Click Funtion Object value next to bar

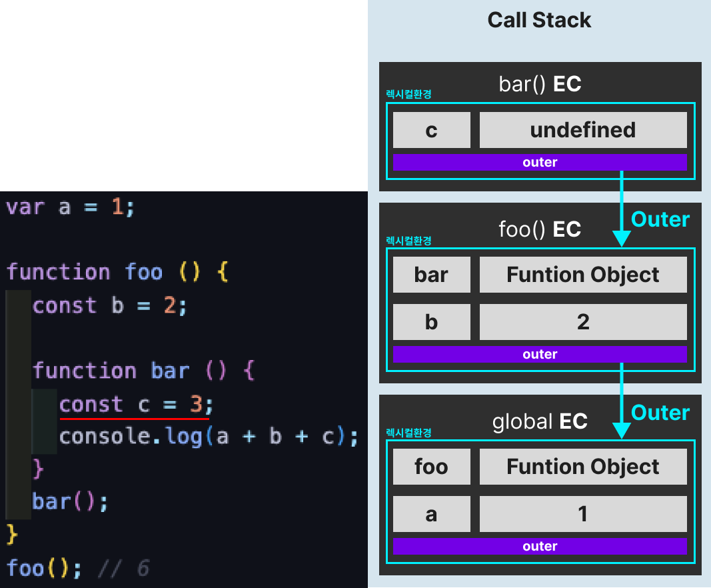tap(583, 275)
